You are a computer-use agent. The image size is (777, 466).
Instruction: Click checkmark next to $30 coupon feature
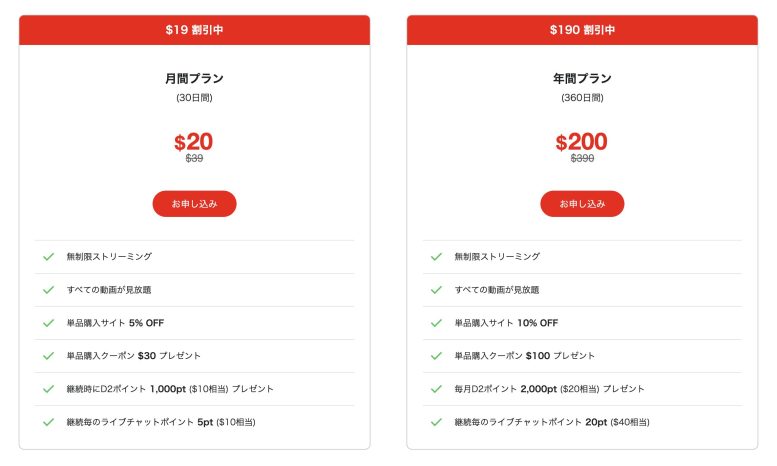48,356
